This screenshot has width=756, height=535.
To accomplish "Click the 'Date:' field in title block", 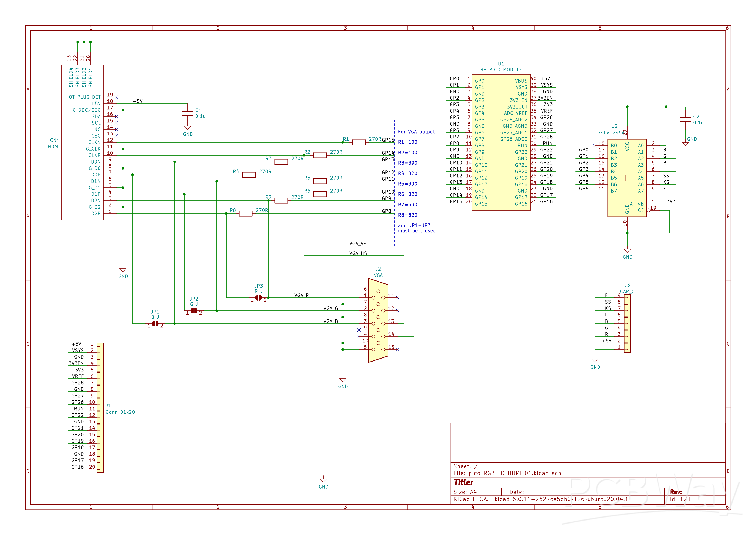I will click(516, 492).
